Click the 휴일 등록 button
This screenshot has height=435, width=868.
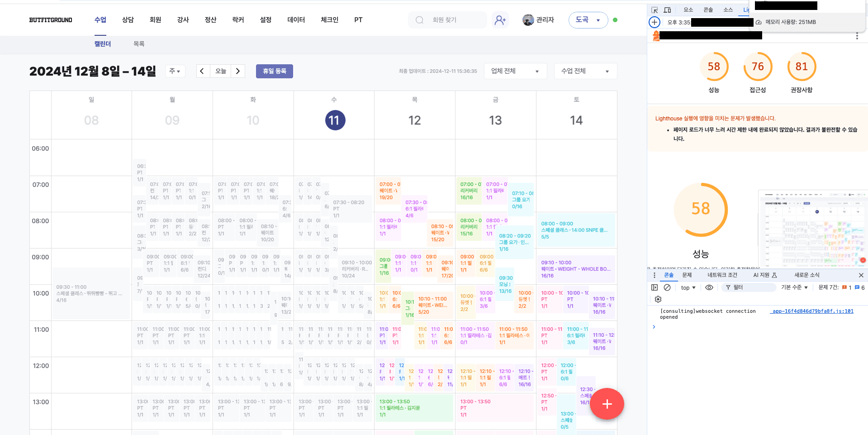tap(275, 71)
